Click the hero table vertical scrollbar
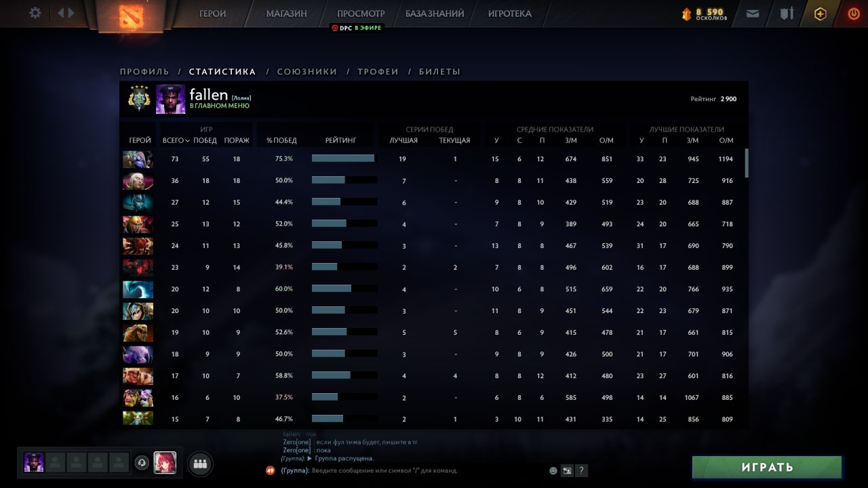The width and height of the screenshot is (868, 488). pos(747,163)
